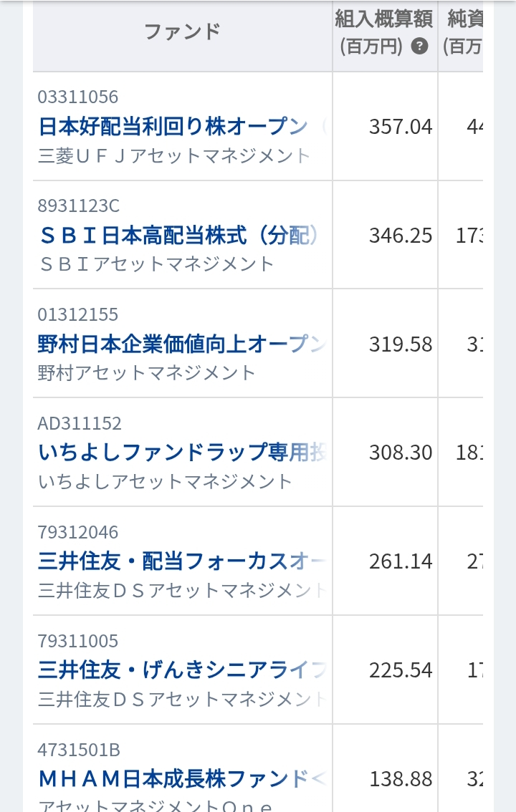The height and width of the screenshot is (812, 516).
Task: Click the partially visible 純資産 column header
Action: pyautogui.click(x=463, y=33)
